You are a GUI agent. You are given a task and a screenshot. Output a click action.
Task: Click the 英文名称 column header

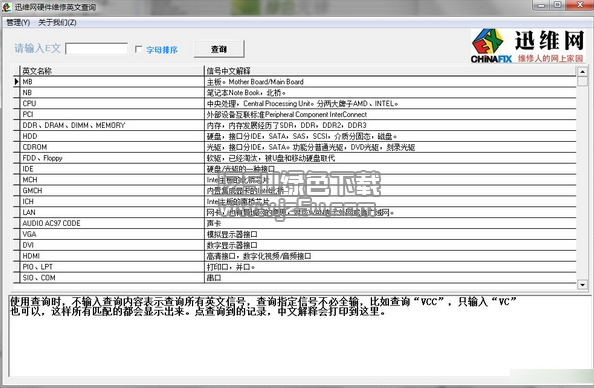[x=112, y=71]
